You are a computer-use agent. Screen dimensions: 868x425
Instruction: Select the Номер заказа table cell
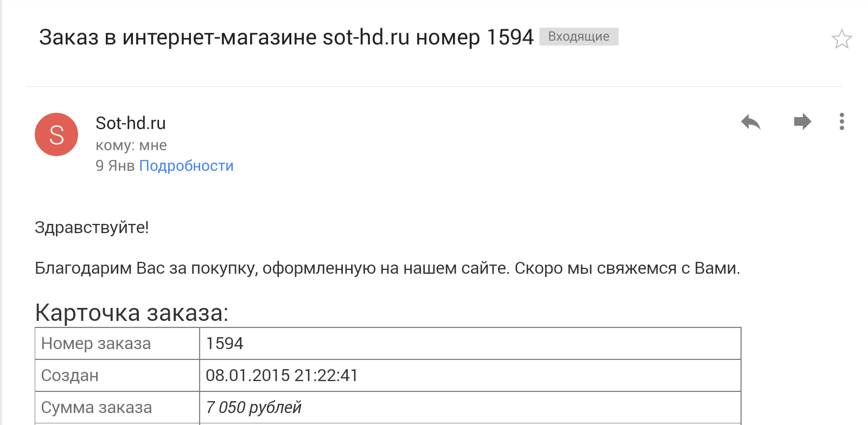pos(118,343)
